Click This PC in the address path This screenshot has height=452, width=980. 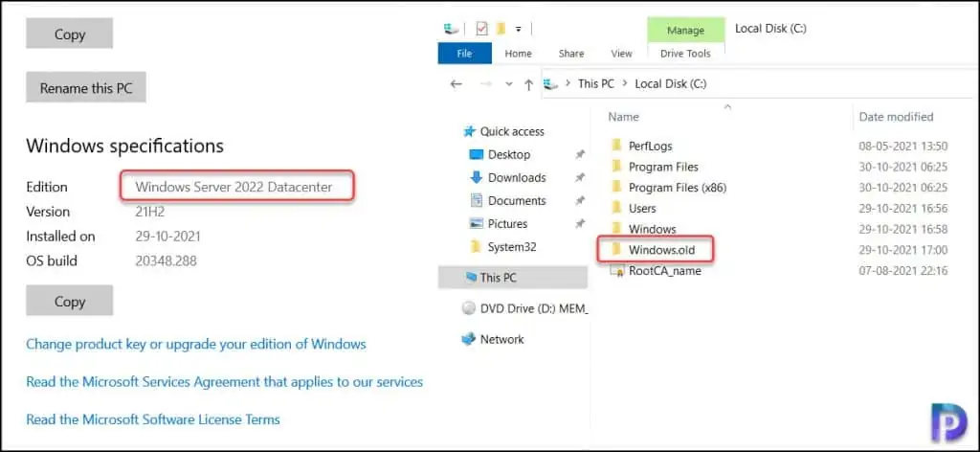coord(595,83)
